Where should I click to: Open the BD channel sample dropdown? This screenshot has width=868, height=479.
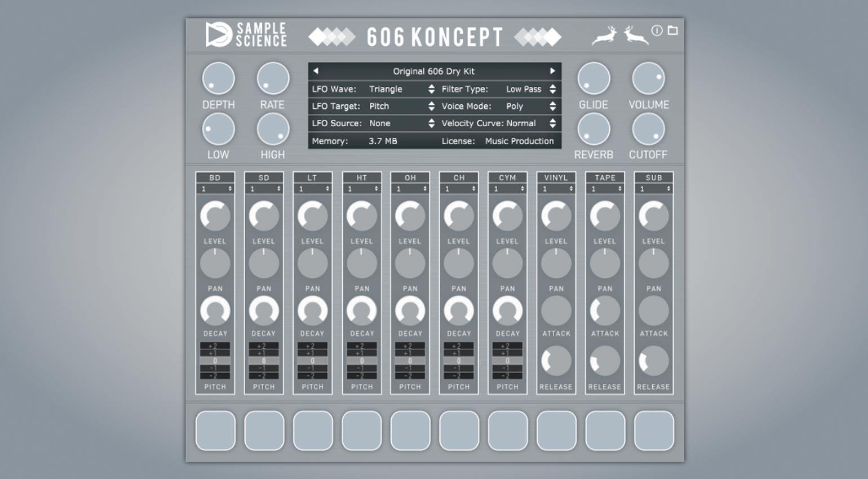point(215,189)
